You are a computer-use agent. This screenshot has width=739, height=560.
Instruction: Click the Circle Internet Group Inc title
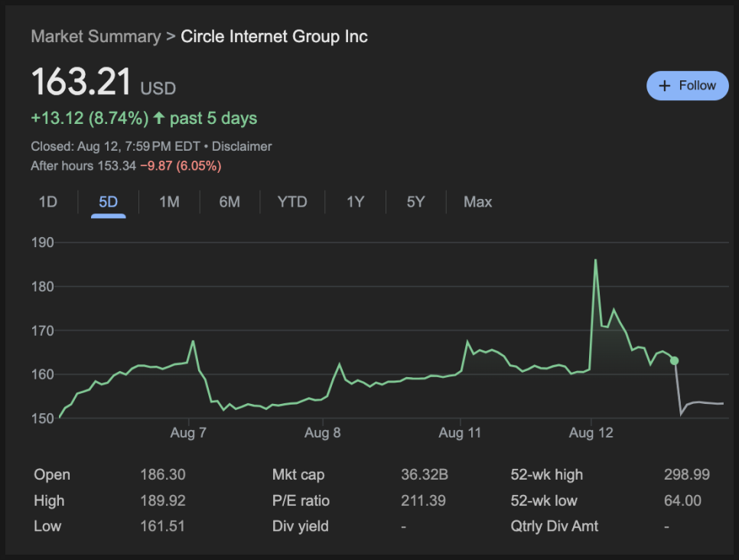click(x=275, y=37)
